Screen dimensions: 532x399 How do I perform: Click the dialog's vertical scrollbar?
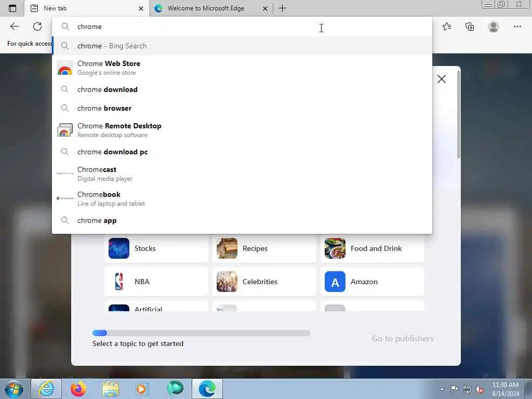tap(459, 115)
